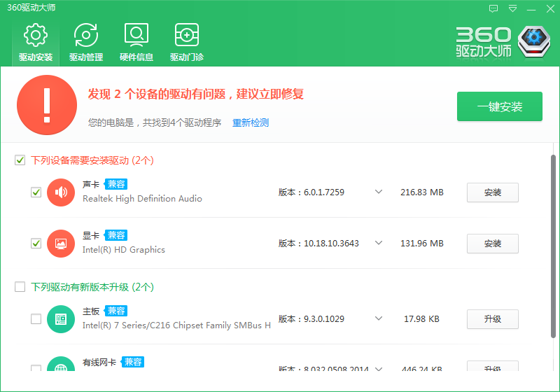The height and width of the screenshot is (392, 560).
Task: Open the title bar main menu arrow
Action: (x=513, y=9)
